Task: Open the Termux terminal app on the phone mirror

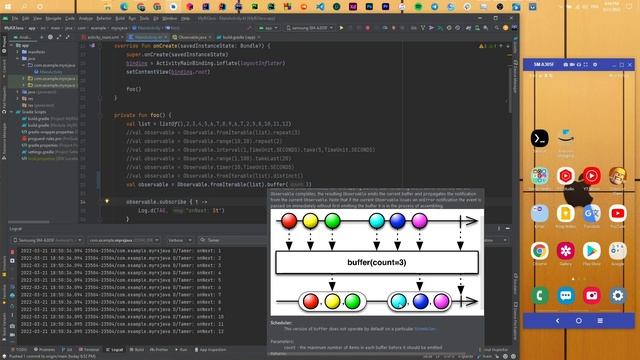Action: coord(540,138)
